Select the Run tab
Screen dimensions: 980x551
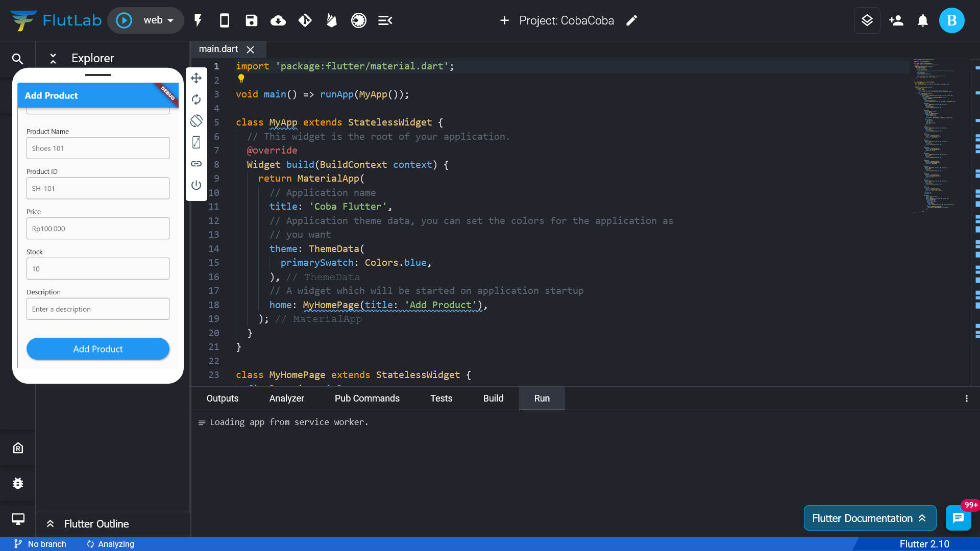click(542, 398)
